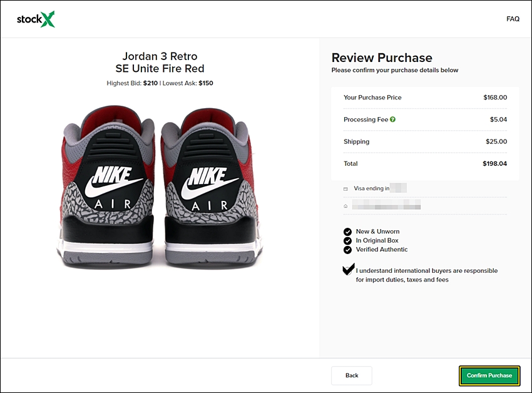The height and width of the screenshot is (393, 532).
Task: Click the Your Purchase Price row
Action: [x=425, y=98]
